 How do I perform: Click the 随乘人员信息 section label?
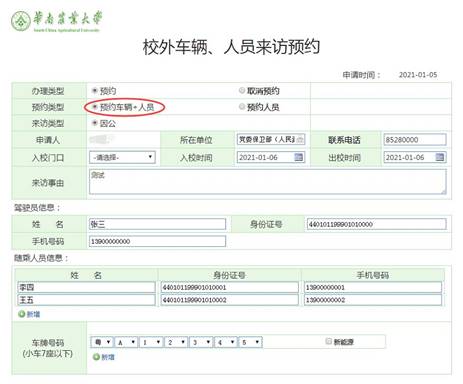[x=41, y=258]
